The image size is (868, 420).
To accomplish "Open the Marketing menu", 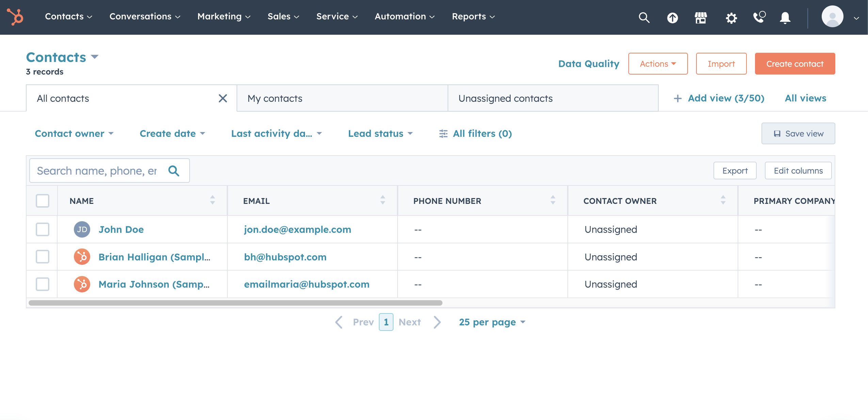I will pos(224,16).
